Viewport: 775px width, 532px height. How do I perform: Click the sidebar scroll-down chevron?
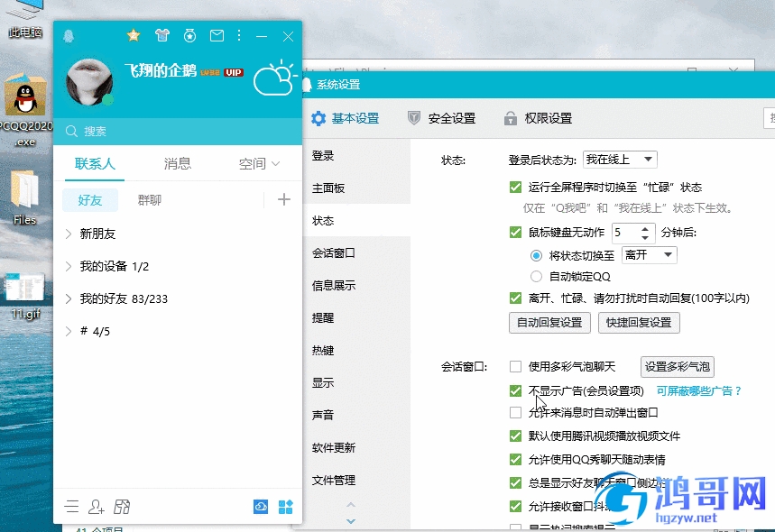(x=351, y=521)
